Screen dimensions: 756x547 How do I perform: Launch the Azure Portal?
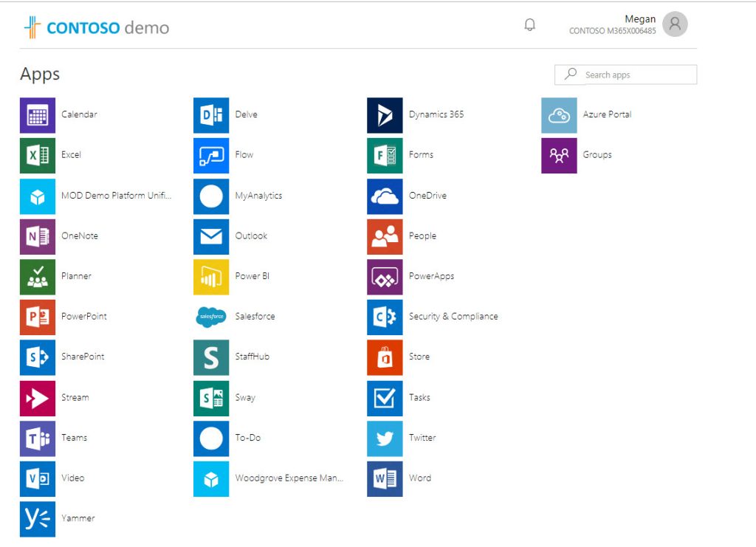[559, 115]
